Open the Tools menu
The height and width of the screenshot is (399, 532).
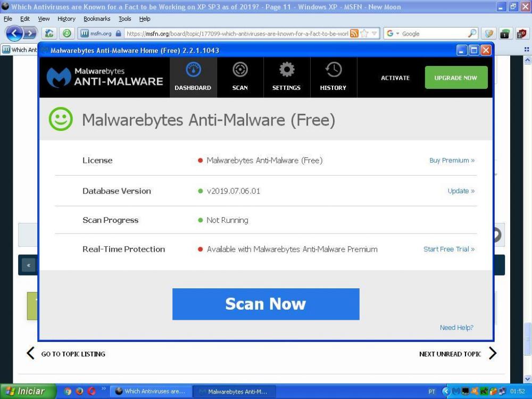tap(125, 19)
